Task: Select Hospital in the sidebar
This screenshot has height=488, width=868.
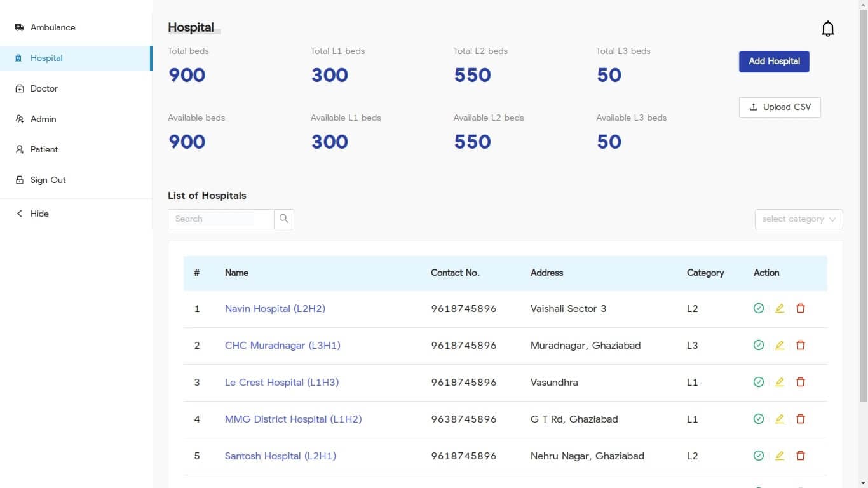Action: [76, 58]
